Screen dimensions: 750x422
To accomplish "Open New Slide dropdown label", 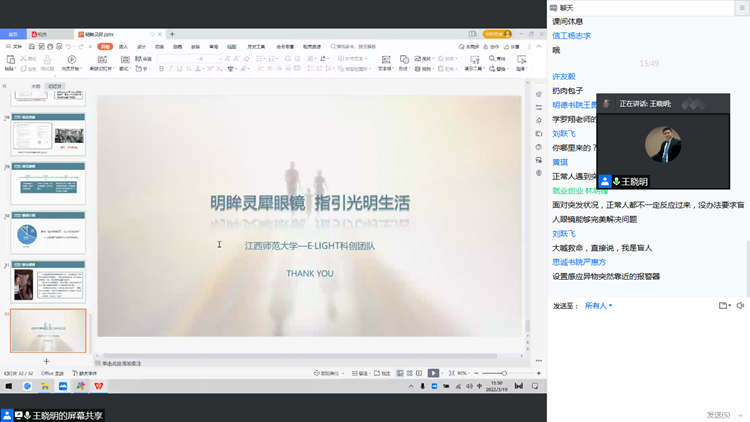I will tap(102, 69).
